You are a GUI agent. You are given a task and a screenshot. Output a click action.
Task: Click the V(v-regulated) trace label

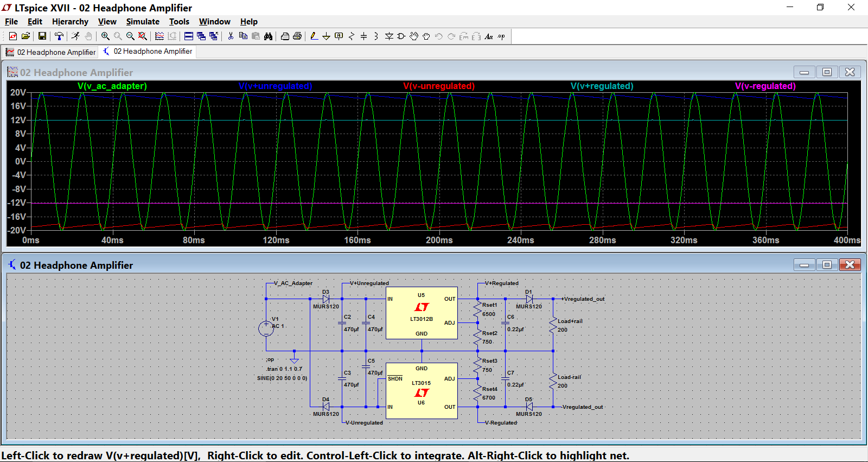(x=765, y=86)
